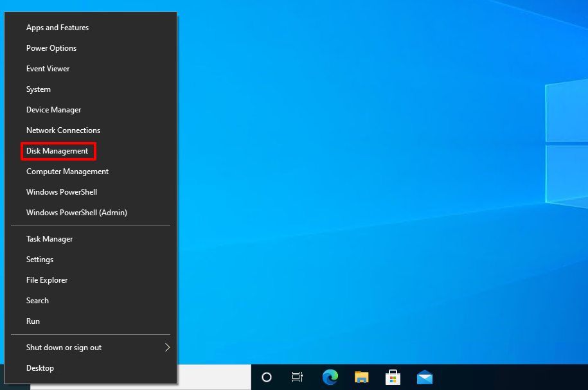Open Task View from the taskbar
Viewport: 588px width, 390px height.
297,377
